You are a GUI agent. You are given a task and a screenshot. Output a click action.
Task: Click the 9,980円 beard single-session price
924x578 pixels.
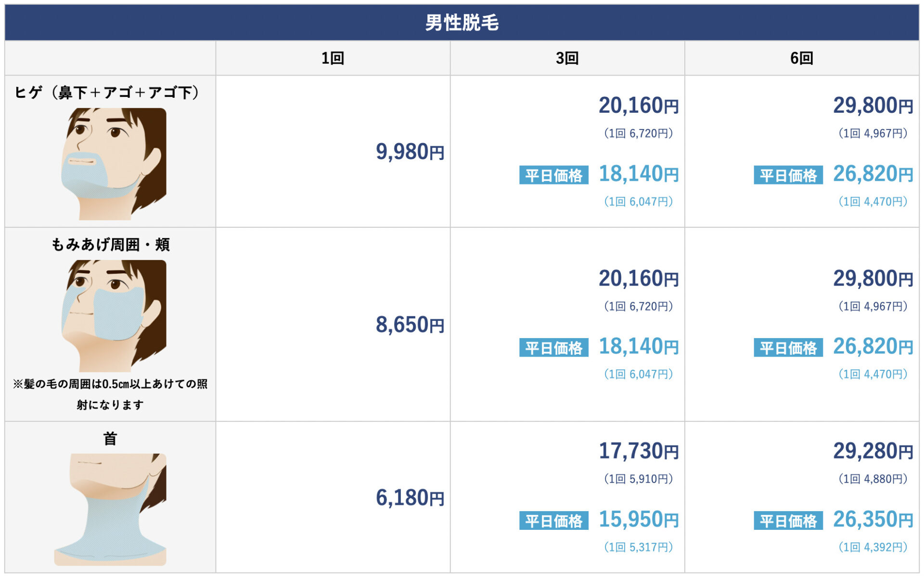[x=410, y=152]
